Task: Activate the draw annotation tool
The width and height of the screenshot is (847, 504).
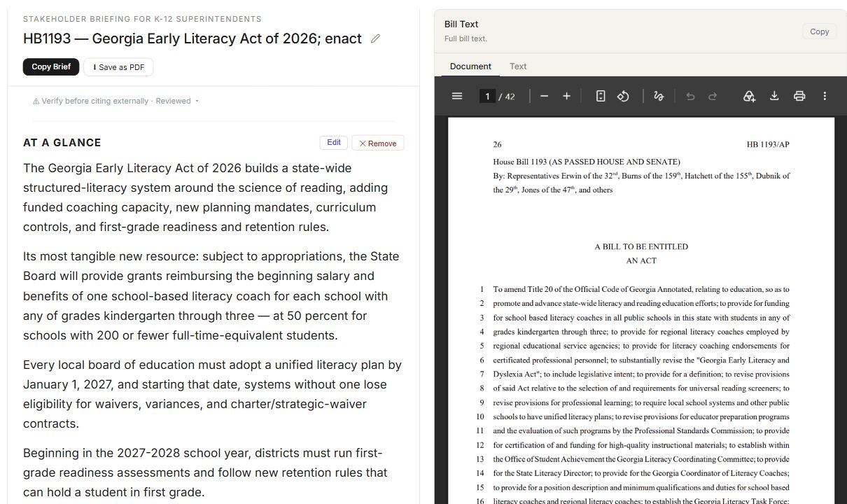Action: (x=659, y=96)
